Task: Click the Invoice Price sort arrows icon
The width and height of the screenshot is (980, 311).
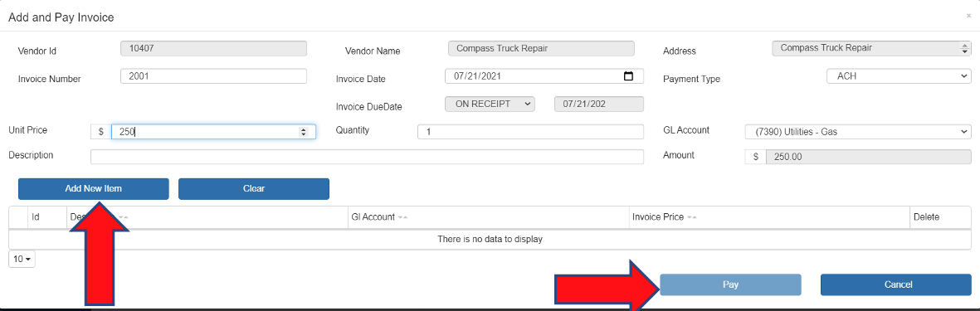Action: (692, 217)
